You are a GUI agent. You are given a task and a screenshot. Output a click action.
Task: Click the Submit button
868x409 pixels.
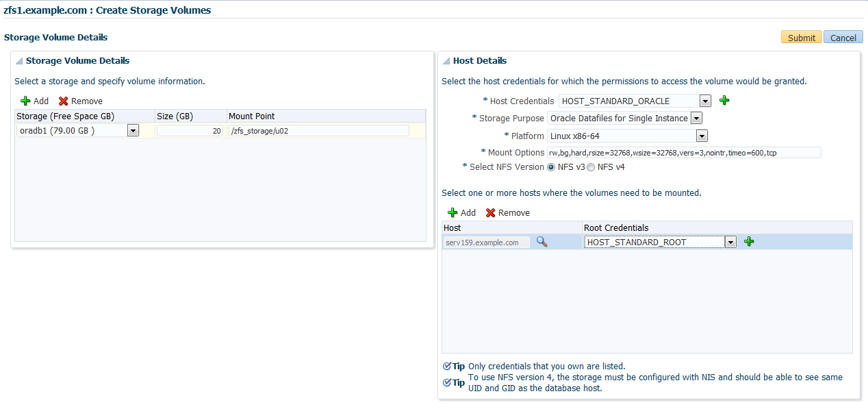(x=801, y=38)
